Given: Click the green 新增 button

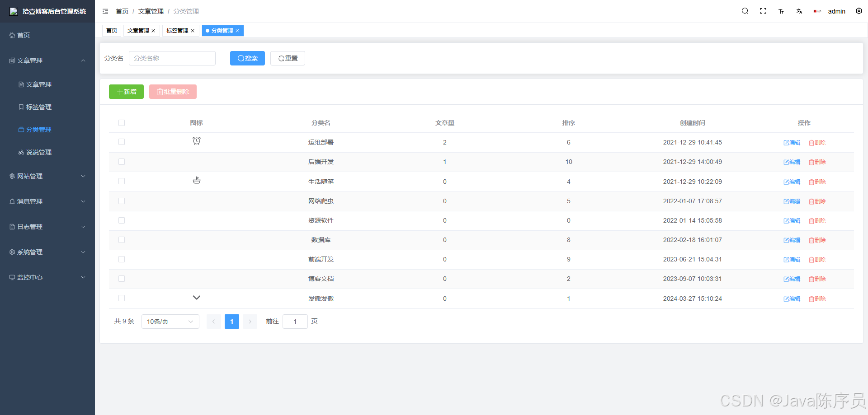Looking at the screenshot, I should pos(126,92).
